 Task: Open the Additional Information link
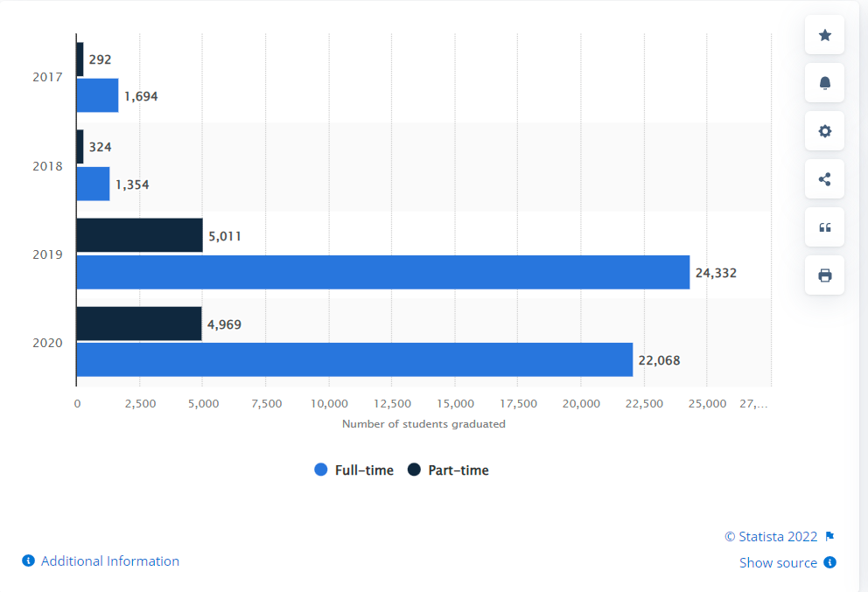(x=109, y=561)
